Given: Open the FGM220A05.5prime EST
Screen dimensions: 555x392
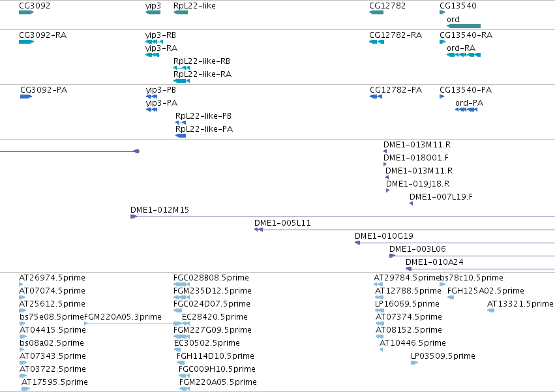Looking at the screenshot, I should 185,389.
